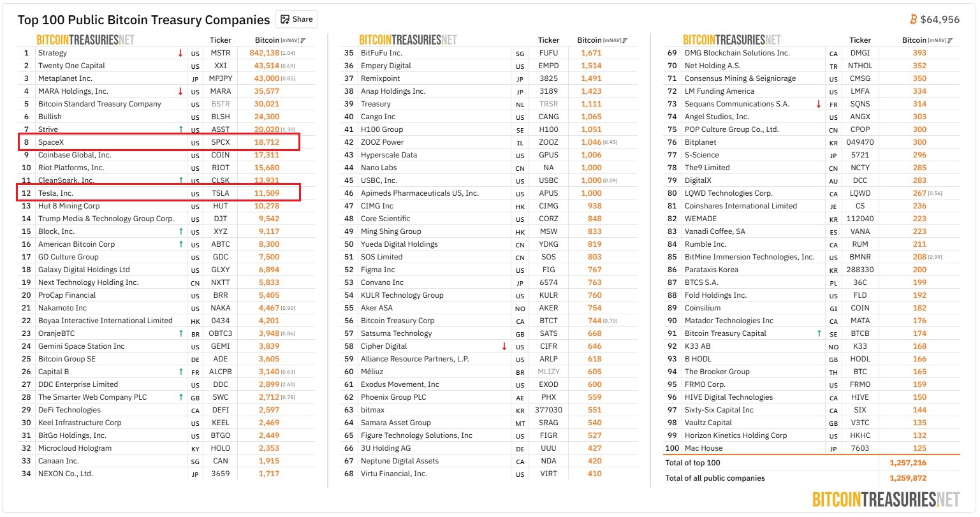Open the Strategy company link
This screenshot has width=980, height=517.
coord(52,53)
